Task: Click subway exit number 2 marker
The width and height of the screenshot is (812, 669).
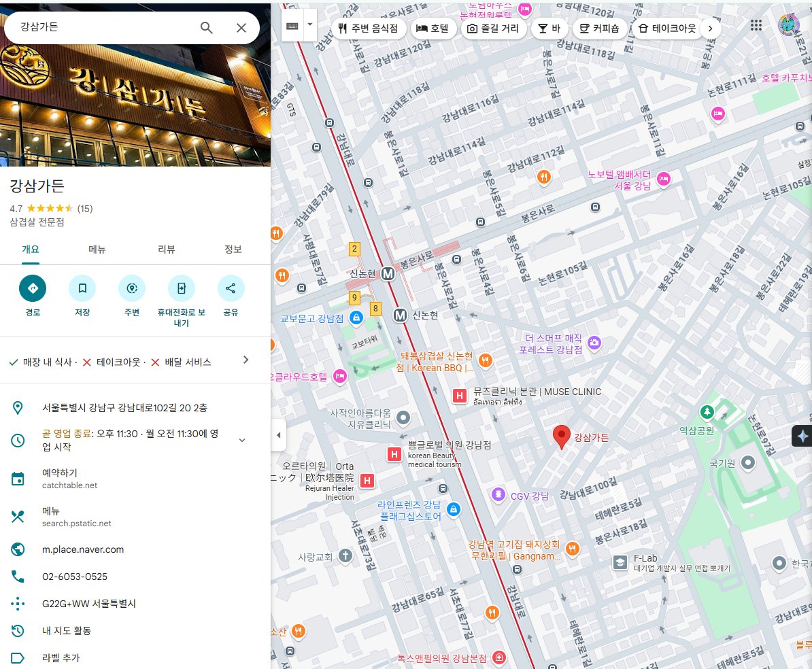Action: pyautogui.click(x=355, y=249)
